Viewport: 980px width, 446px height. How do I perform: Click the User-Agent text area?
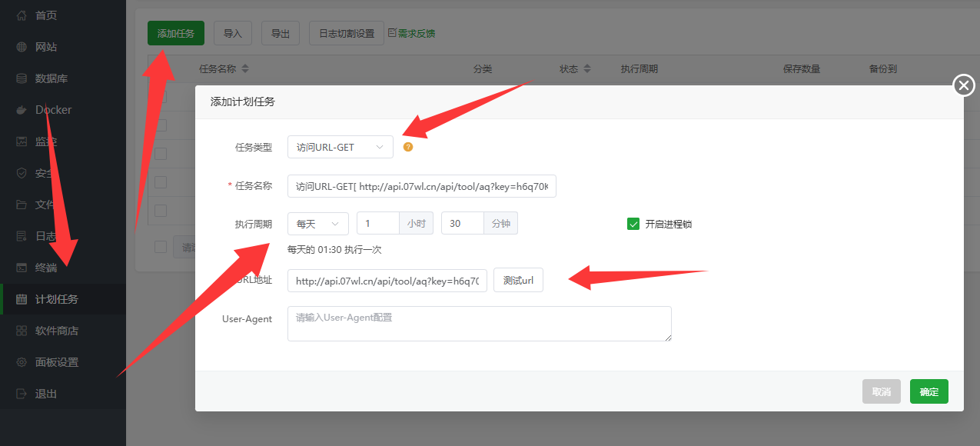pyautogui.click(x=479, y=324)
